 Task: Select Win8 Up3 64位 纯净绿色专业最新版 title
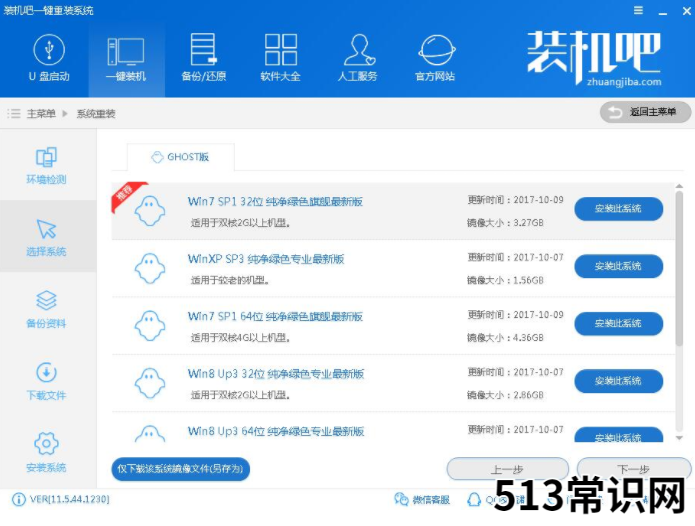pyautogui.click(x=276, y=431)
